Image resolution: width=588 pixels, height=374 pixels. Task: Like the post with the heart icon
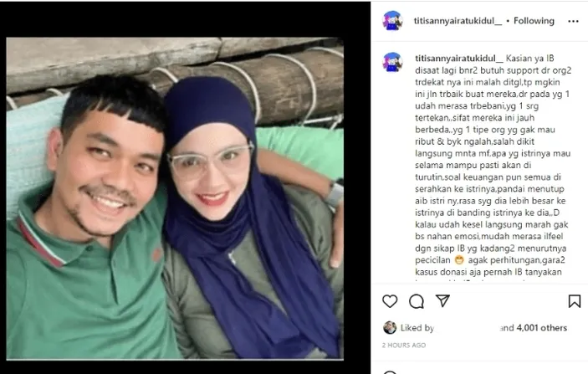coord(390,301)
